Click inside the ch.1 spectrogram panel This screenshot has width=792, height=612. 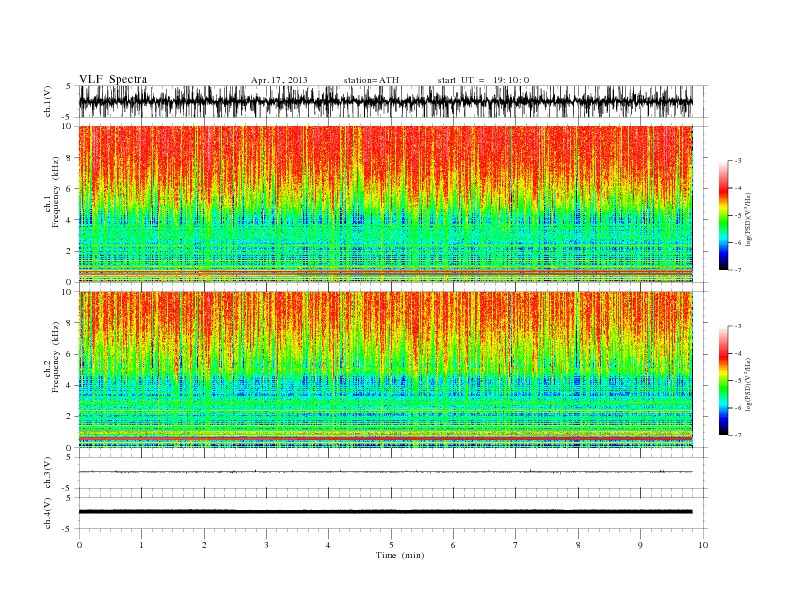coord(385,204)
